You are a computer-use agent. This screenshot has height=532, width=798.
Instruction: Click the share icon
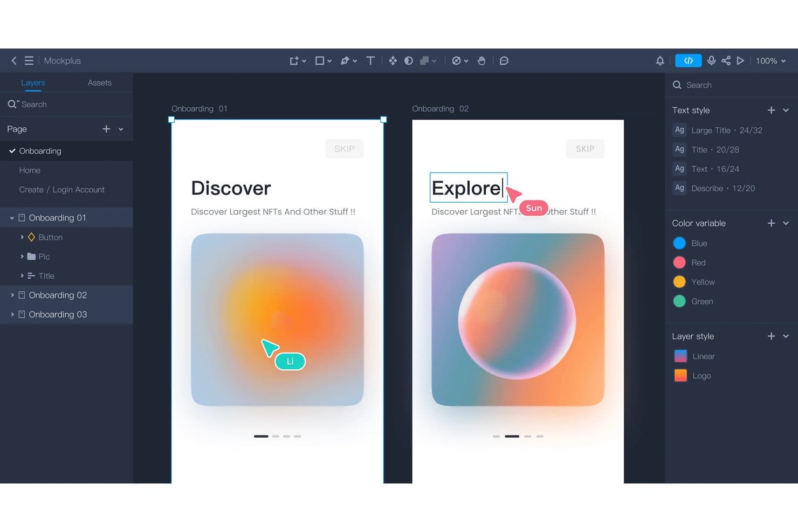pyautogui.click(x=726, y=61)
